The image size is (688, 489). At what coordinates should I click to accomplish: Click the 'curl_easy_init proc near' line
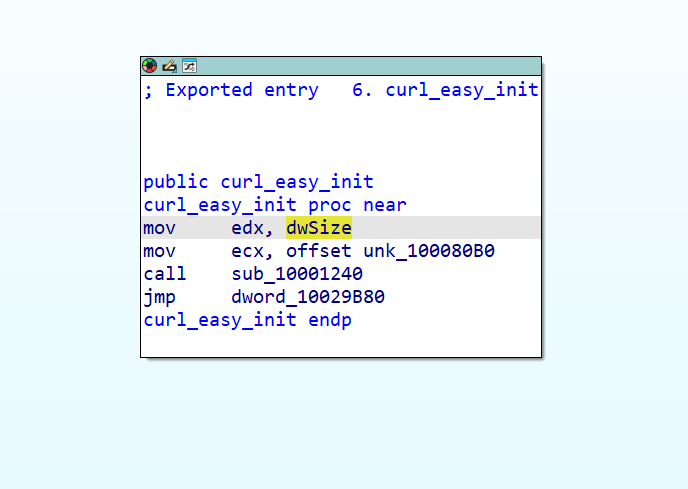pyautogui.click(x=275, y=205)
